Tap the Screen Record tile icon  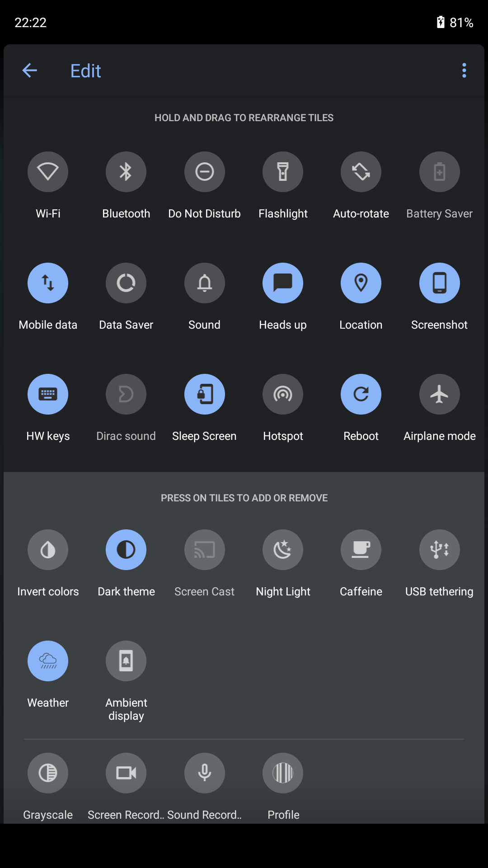click(126, 773)
